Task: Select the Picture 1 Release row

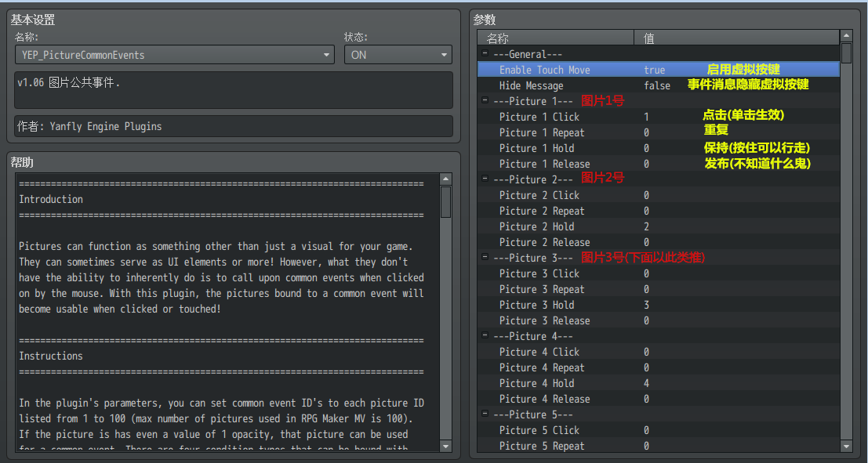Action: 659,164
